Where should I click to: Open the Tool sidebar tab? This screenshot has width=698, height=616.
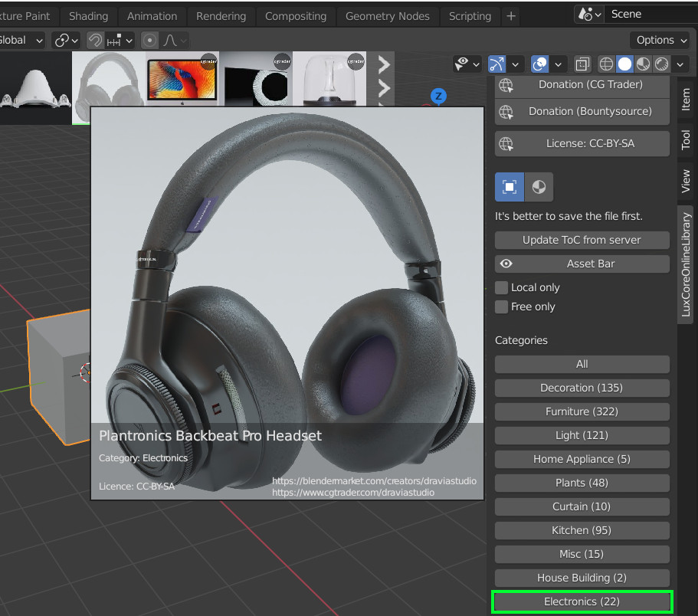[686, 139]
